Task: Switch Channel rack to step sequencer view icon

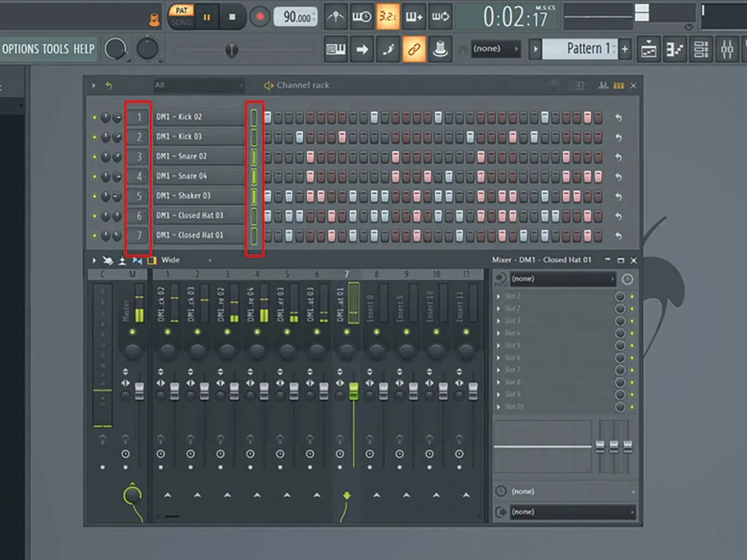Action: [x=619, y=86]
